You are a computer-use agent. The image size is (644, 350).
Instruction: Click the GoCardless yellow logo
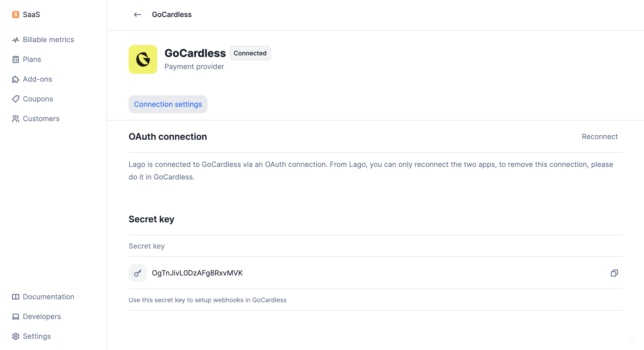[143, 59]
